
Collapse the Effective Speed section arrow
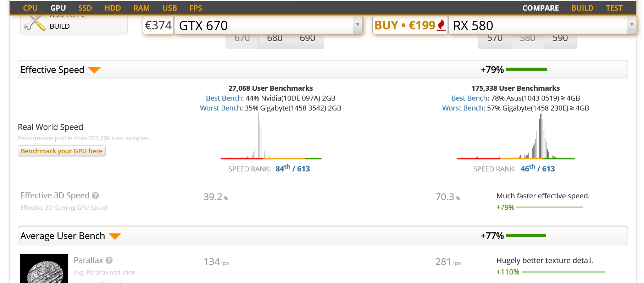click(x=94, y=70)
